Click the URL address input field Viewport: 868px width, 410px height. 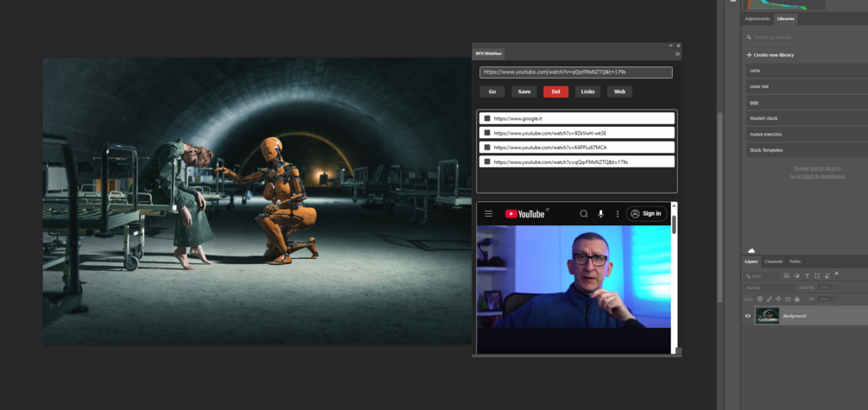point(576,72)
